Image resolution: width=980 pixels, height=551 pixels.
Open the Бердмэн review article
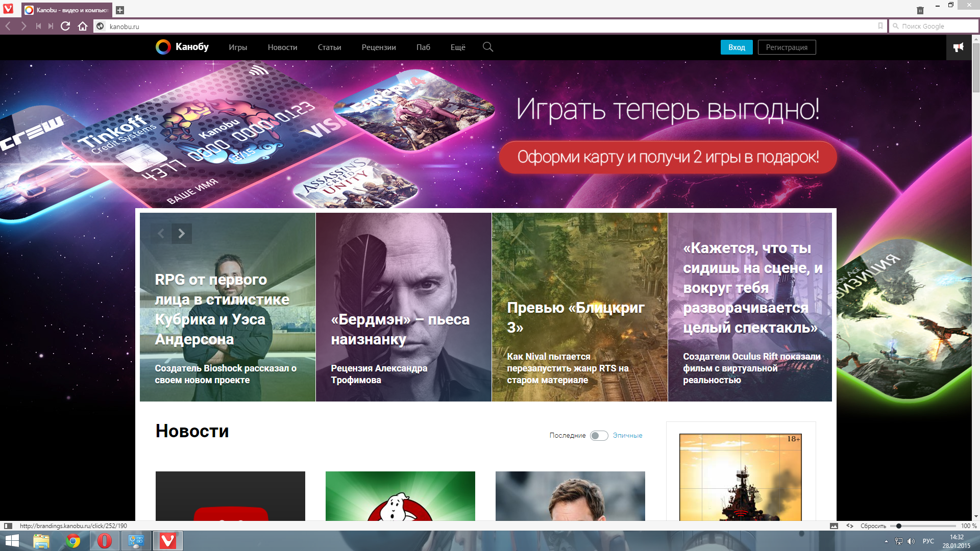[x=404, y=307]
